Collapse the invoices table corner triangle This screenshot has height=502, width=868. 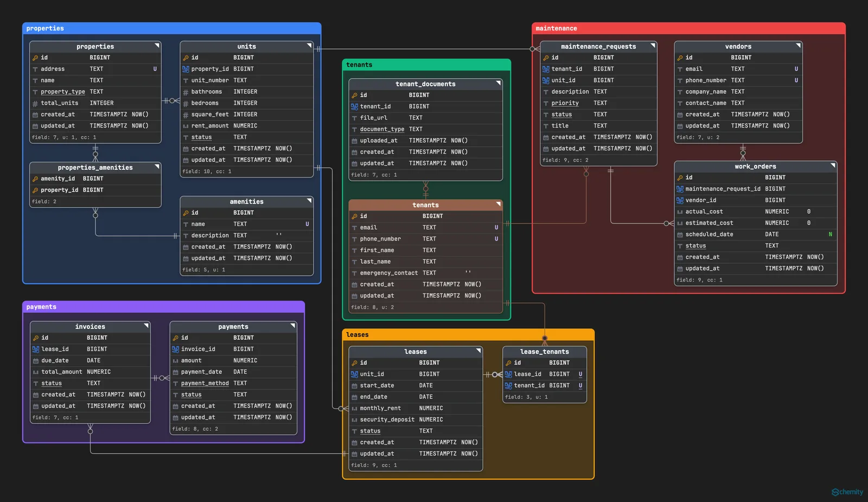click(146, 326)
